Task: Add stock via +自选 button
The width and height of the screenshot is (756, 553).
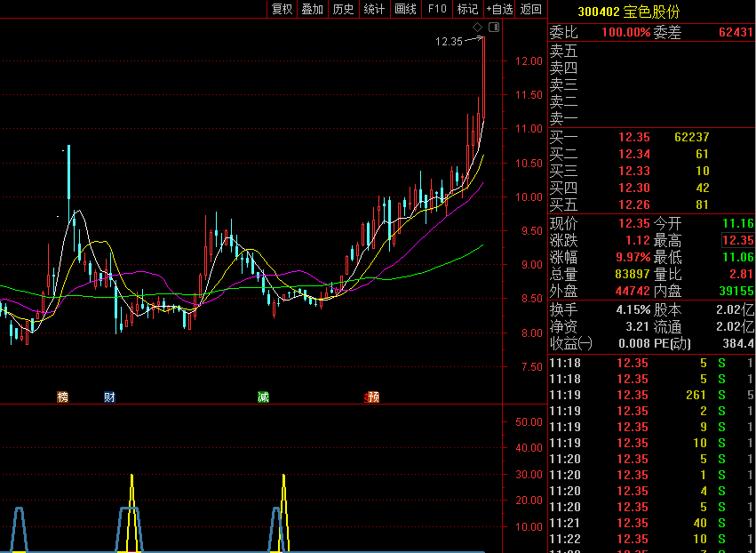Action: [499, 9]
